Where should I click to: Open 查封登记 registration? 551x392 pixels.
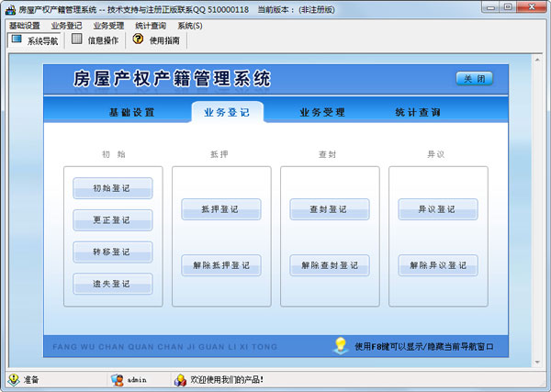point(330,209)
